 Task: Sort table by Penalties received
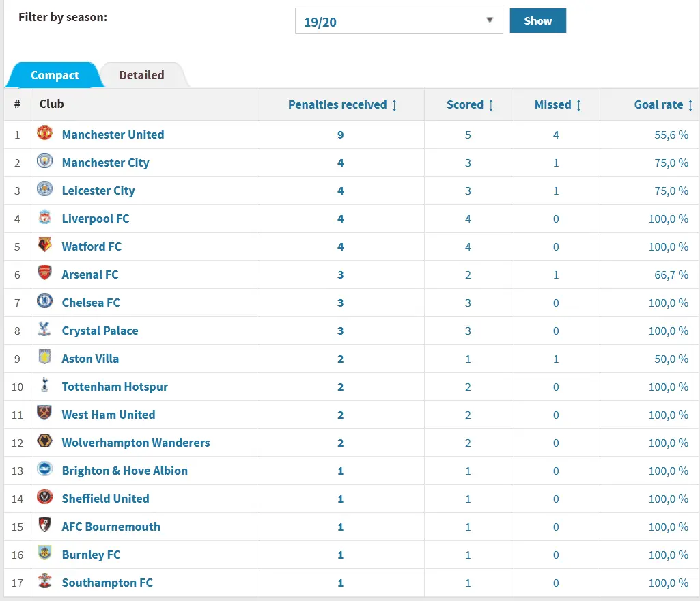point(342,104)
